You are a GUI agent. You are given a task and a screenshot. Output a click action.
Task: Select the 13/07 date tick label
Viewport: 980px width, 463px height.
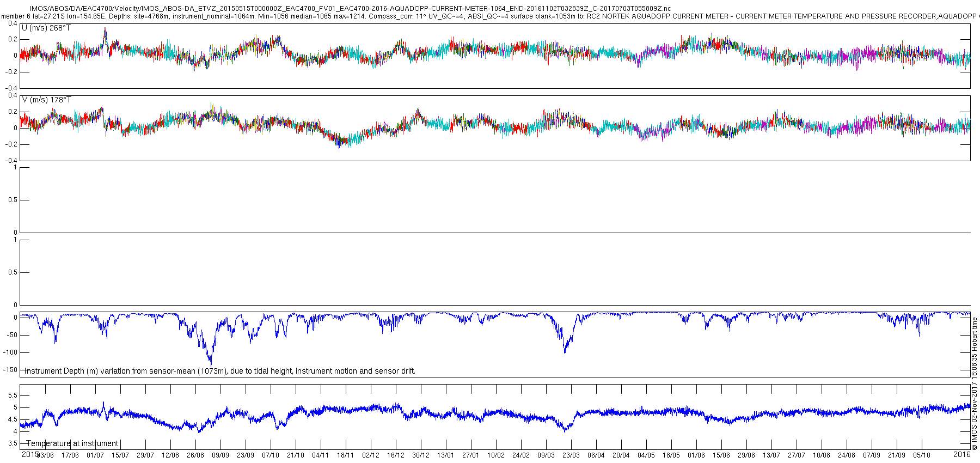point(771,455)
